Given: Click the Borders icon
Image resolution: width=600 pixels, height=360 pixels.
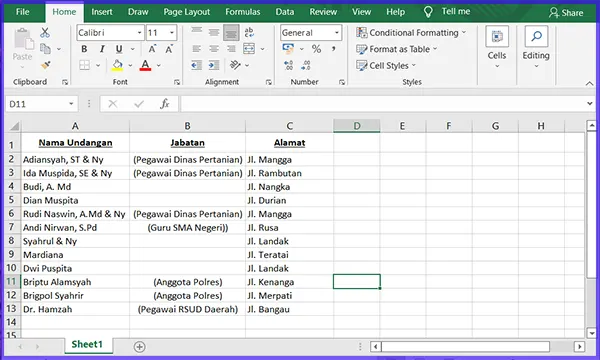Looking at the screenshot, I should point(85,65).
